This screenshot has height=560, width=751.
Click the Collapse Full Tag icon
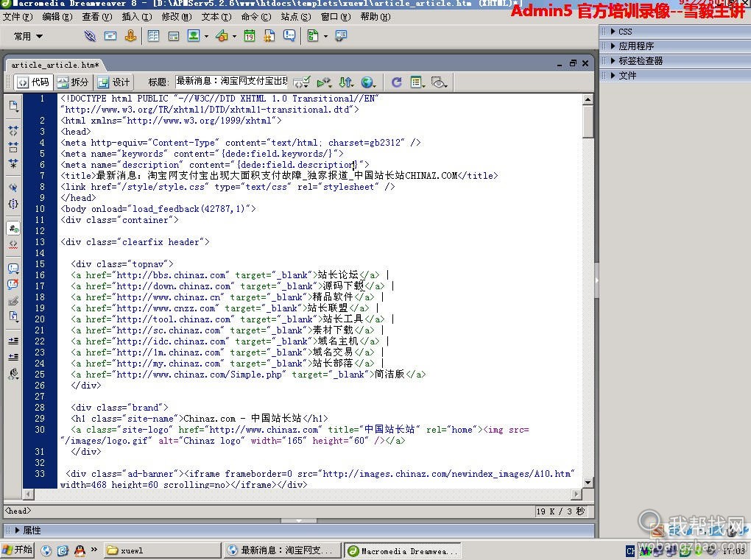coord(13,131)
